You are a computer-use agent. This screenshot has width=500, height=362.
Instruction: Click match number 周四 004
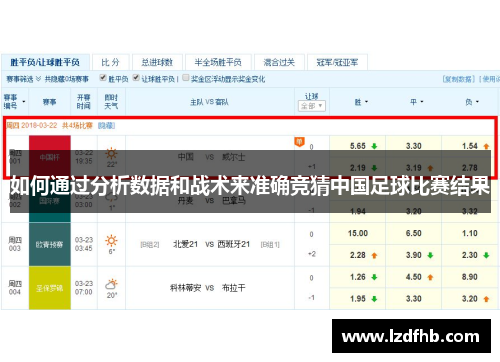(15, 288)
